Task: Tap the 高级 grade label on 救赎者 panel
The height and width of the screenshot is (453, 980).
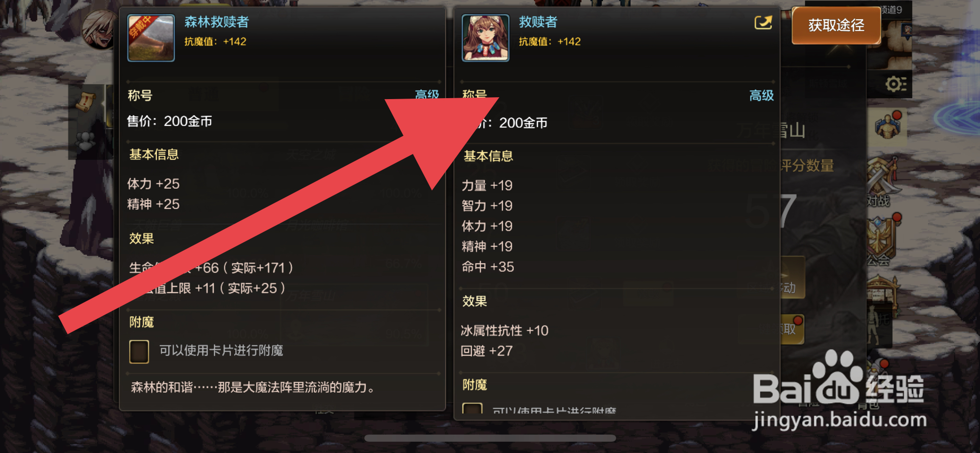Action: (761, 95)
